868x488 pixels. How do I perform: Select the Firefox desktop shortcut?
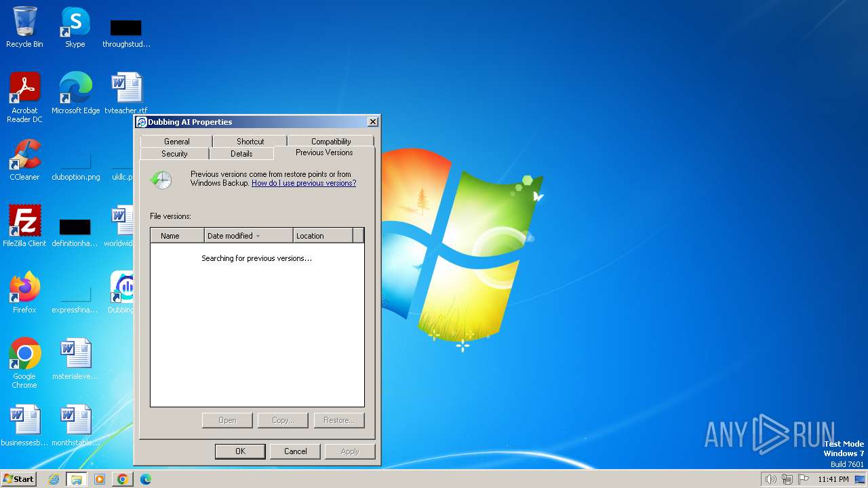coord(24,293)
